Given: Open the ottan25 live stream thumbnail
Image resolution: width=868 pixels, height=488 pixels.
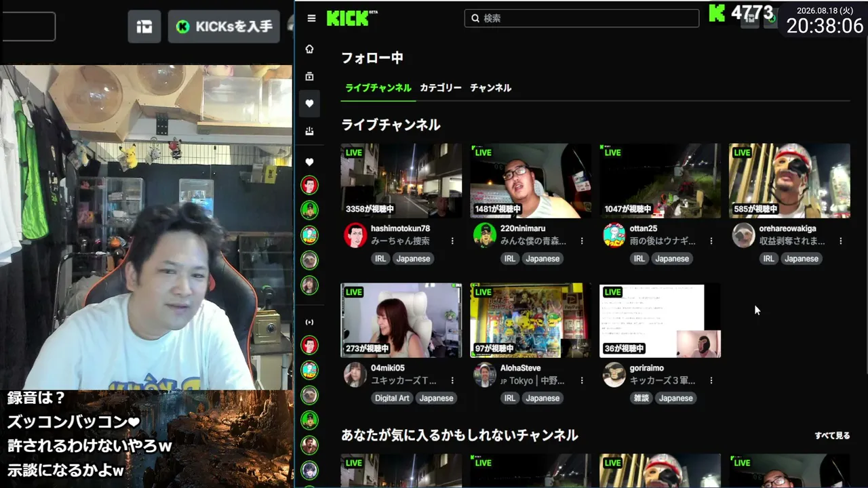Looking at the screenshot, I should coord(660,180).
